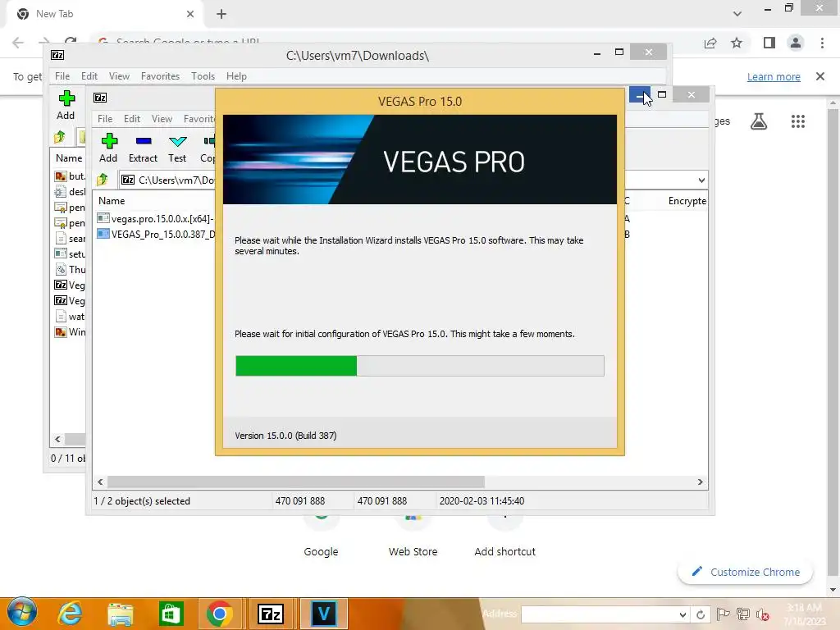Click Customize Chrome button
The width and height of the screenshot is (840, 630).
pyautogui.click(x=746, y=572)
